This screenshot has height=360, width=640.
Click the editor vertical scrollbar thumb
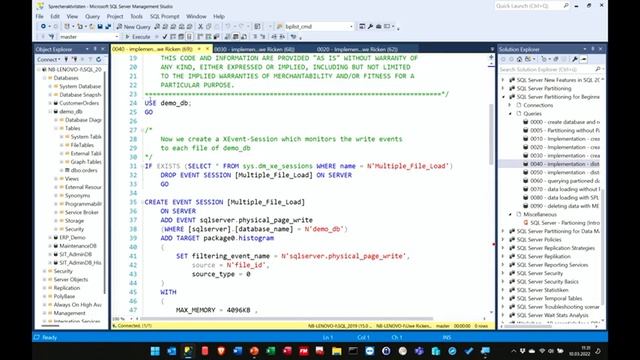(491, 135)
